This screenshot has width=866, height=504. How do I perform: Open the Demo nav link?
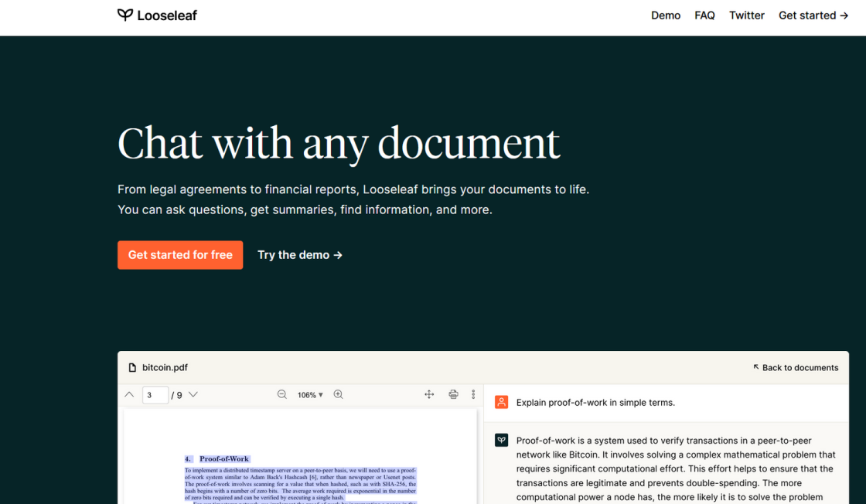tap(666, 15)
